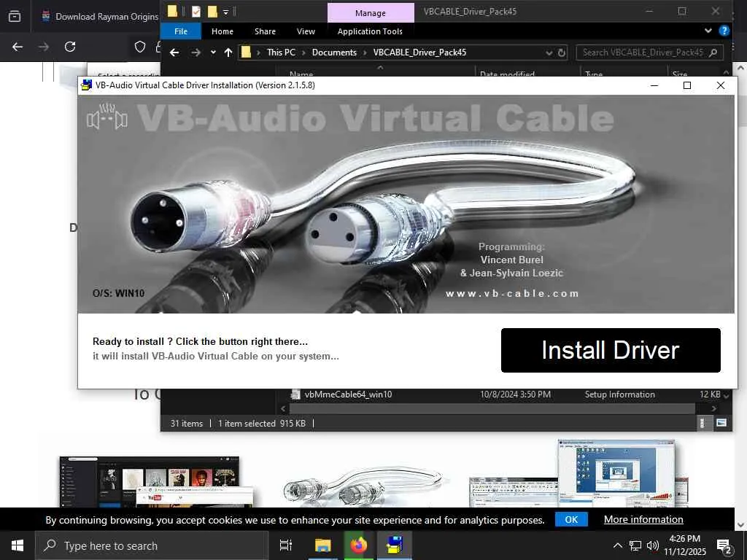Open the Share ribbon tab
This screenshot has width=747, height=560.
265,31
